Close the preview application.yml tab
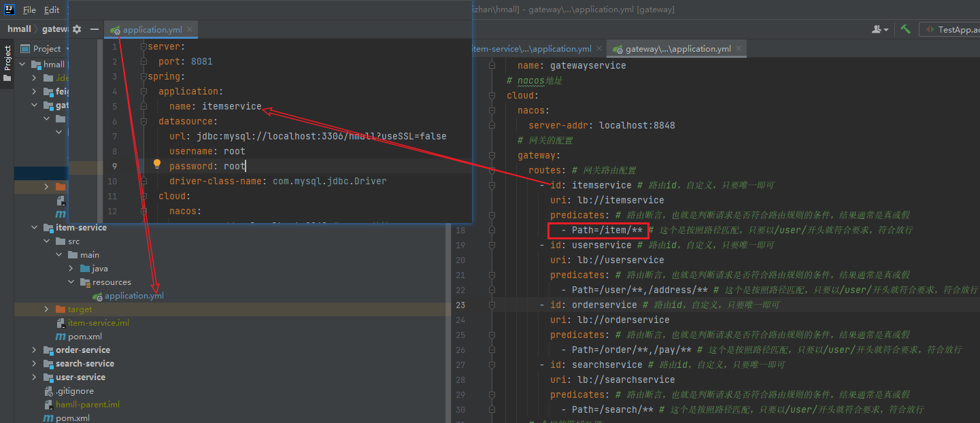 189,30
